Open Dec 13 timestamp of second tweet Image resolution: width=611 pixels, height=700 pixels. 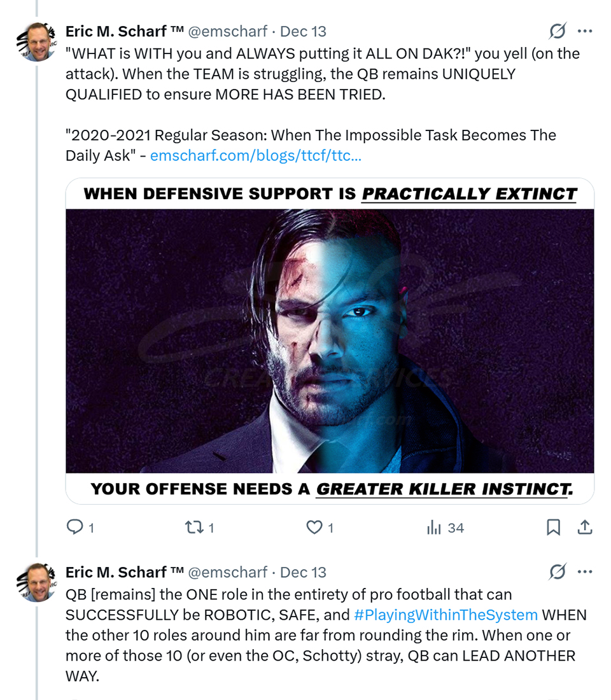(x=303, y=572)
